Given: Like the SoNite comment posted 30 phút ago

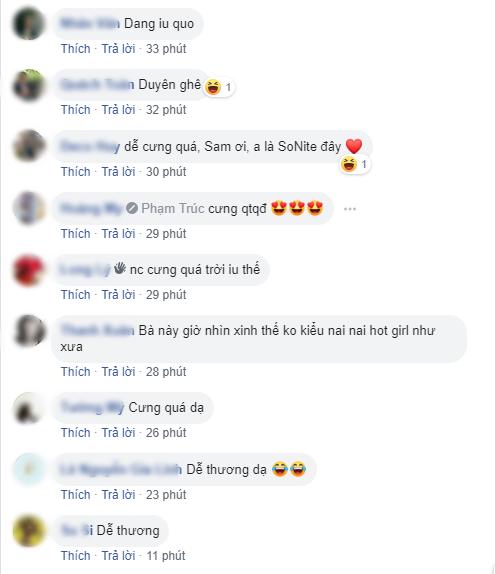Looking at the screenshot, I should [75, 172].
